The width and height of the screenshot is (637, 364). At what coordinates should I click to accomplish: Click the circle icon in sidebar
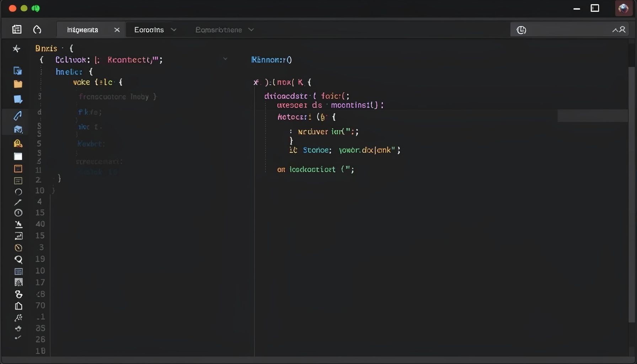(x=18, y=192)
